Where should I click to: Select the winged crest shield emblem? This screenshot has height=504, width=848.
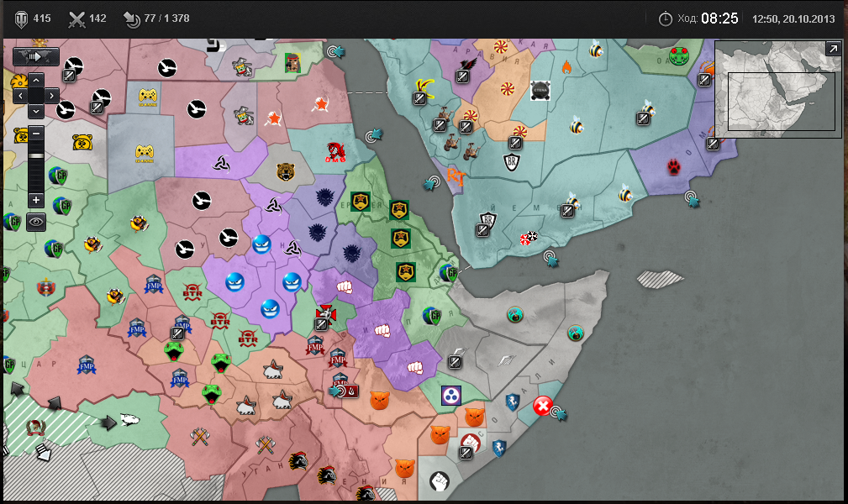pos(46,286)
